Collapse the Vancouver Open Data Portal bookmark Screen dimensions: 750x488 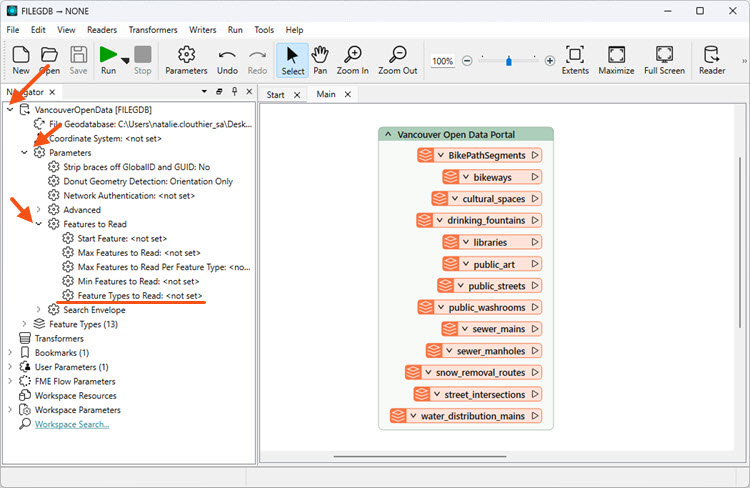(x=388, y=134)
